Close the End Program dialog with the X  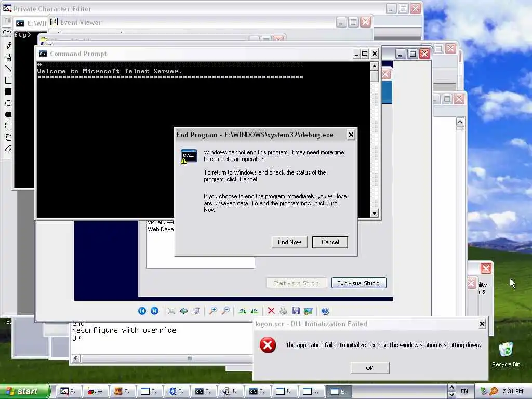click(351, 135)
